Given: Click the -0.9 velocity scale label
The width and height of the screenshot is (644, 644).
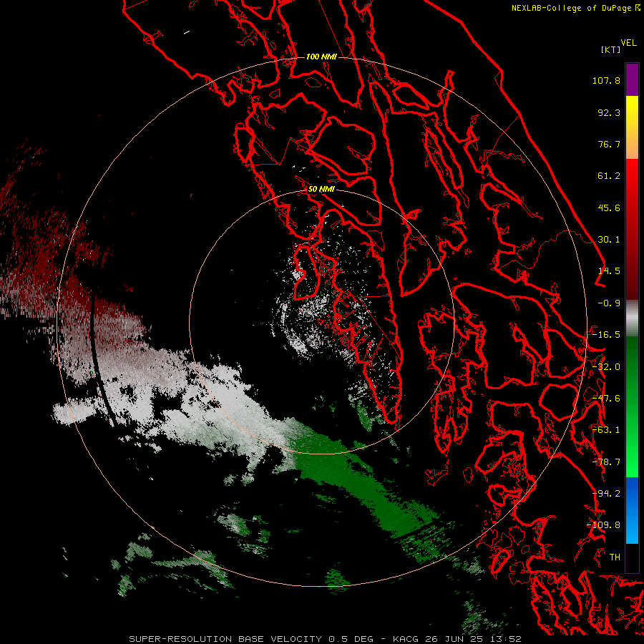Looking at the screenshot, I should pos(609,303).
